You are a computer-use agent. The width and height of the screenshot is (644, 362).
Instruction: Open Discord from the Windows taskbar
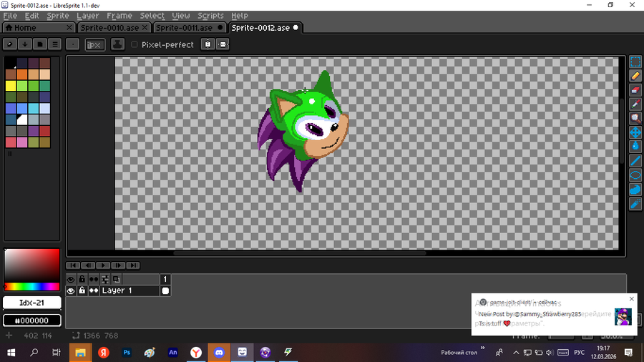(219, 352)
